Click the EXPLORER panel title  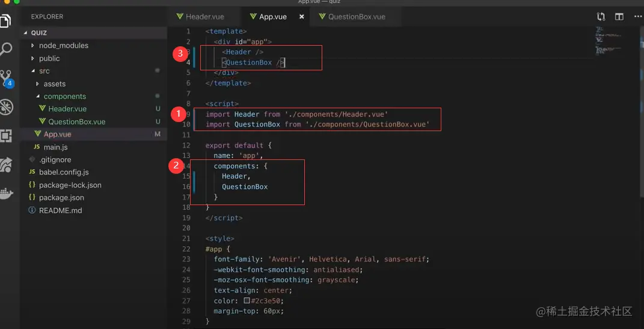pyautogui.click(x=48, y=17)
